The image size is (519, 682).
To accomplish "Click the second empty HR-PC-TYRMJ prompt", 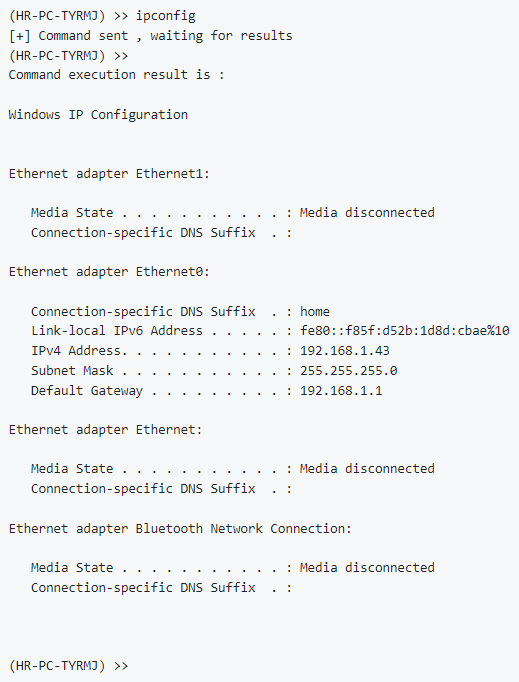I will pos(68,56).
